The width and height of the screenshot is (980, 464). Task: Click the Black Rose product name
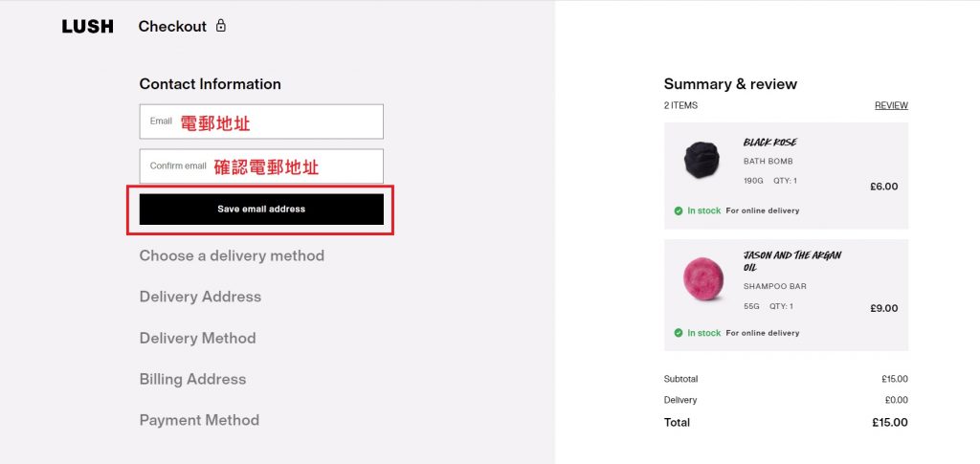click(x=770, y=143)
